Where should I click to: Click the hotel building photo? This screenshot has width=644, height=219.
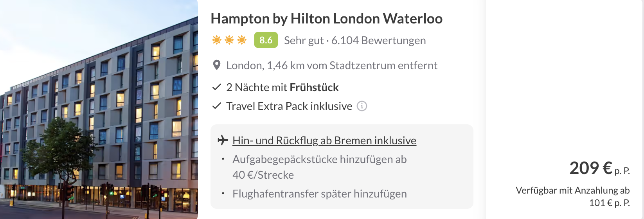[x=99, y=109]
